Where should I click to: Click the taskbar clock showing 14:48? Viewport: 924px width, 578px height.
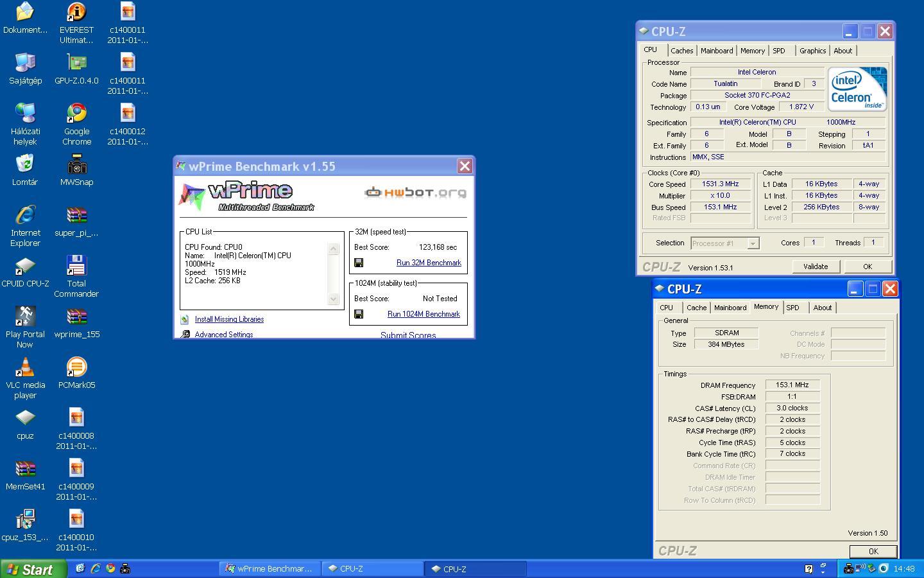[903, 568]
